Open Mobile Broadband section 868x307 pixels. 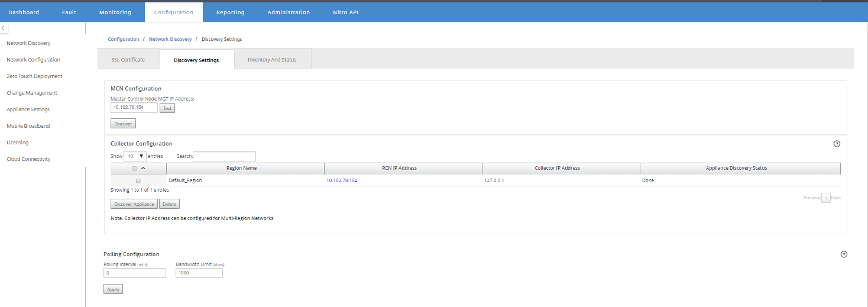click(x=28, y=126)
